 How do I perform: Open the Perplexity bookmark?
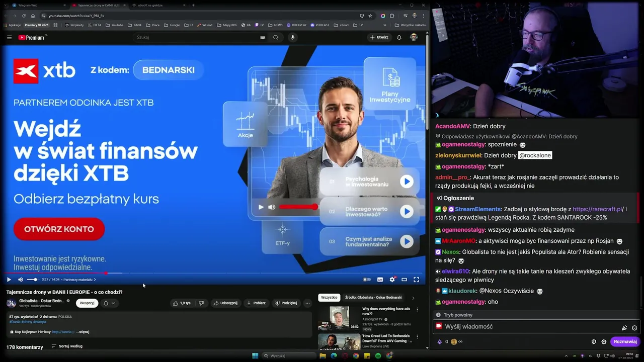pos(74,25)
